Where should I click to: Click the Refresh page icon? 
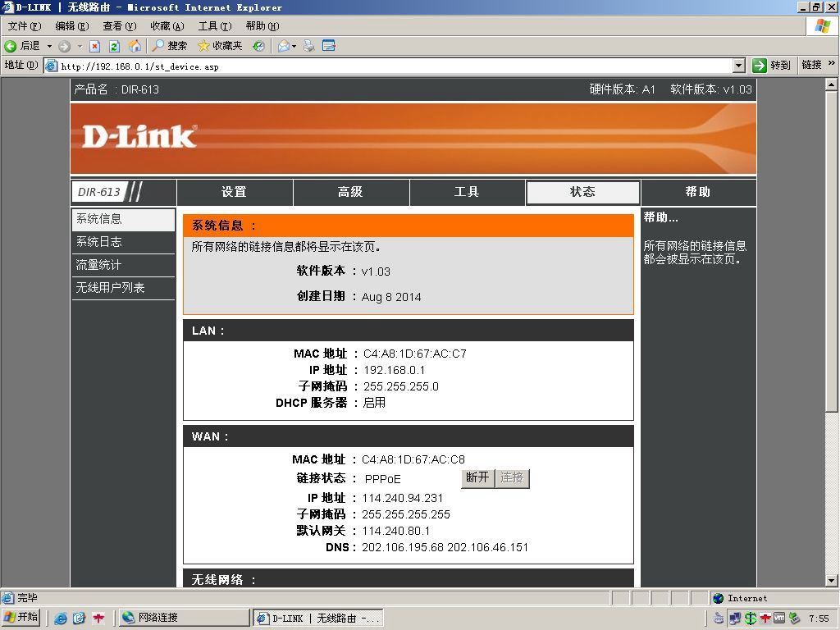click(114, 46)
